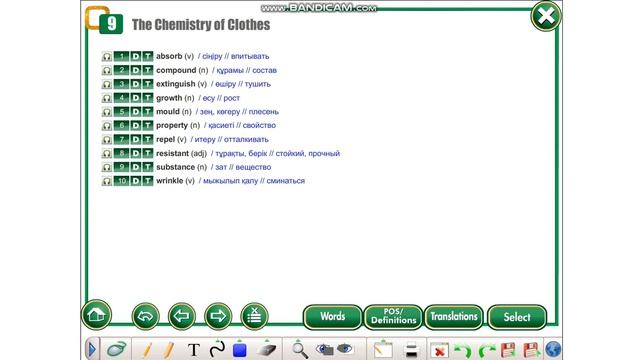The image size is (640, 360).
Task: Click the eye spotlight icon
Action: pos(345,349)
